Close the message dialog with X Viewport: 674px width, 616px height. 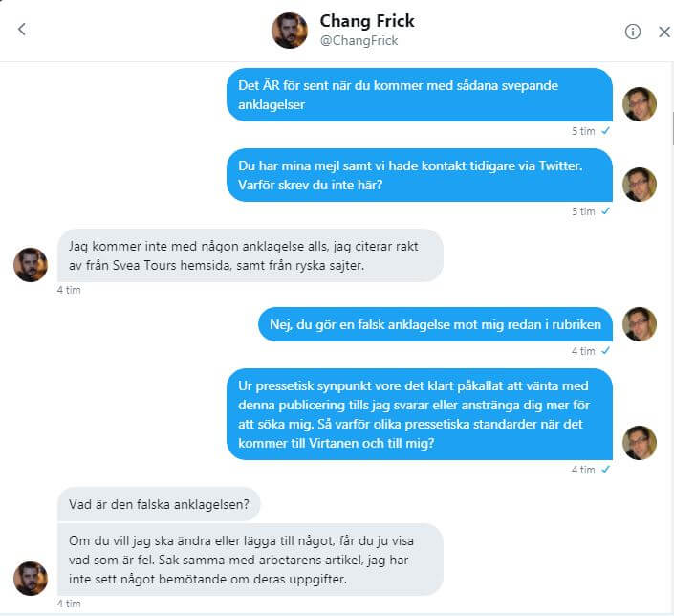[x=664, y=32]
